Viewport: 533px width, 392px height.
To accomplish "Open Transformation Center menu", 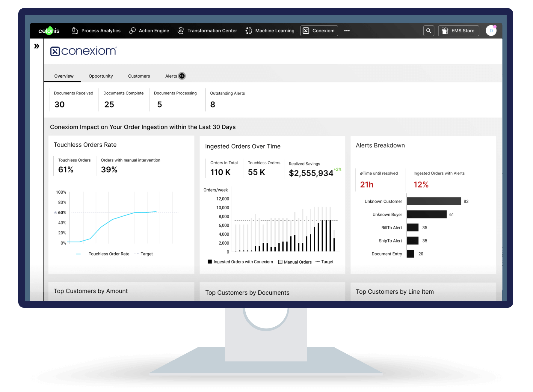I will click(207, 31).
